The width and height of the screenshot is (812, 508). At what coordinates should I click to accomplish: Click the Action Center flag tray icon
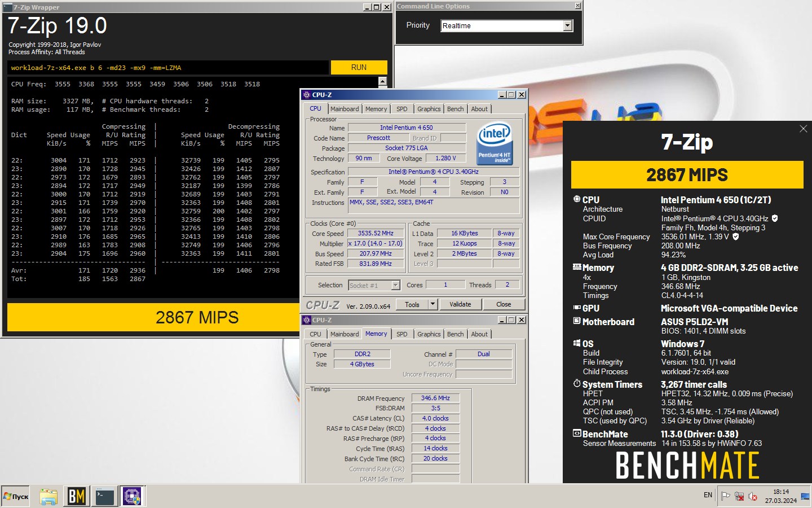coord(726,496)
